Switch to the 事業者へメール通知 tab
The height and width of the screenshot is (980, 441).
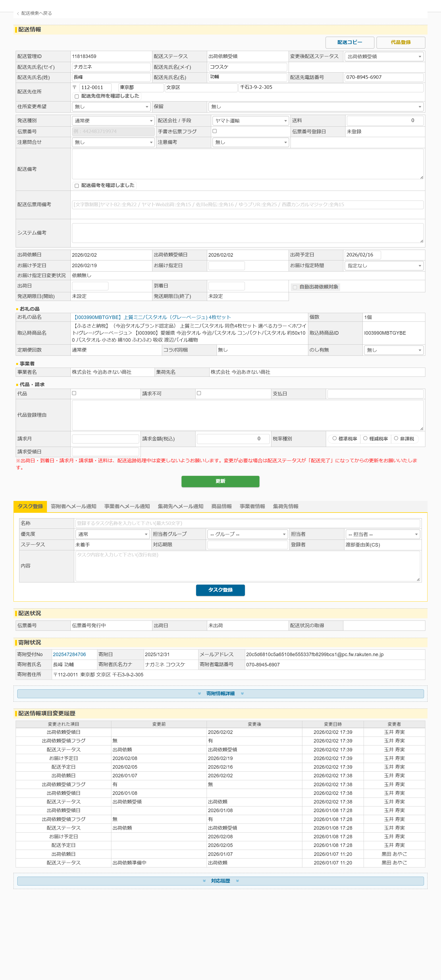click(127, 506)
